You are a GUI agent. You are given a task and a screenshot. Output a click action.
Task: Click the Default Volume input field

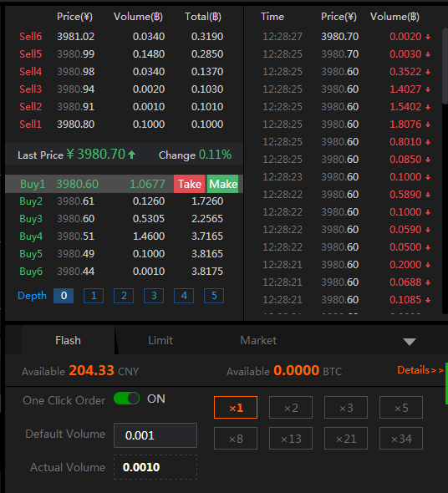click(155, 435)
